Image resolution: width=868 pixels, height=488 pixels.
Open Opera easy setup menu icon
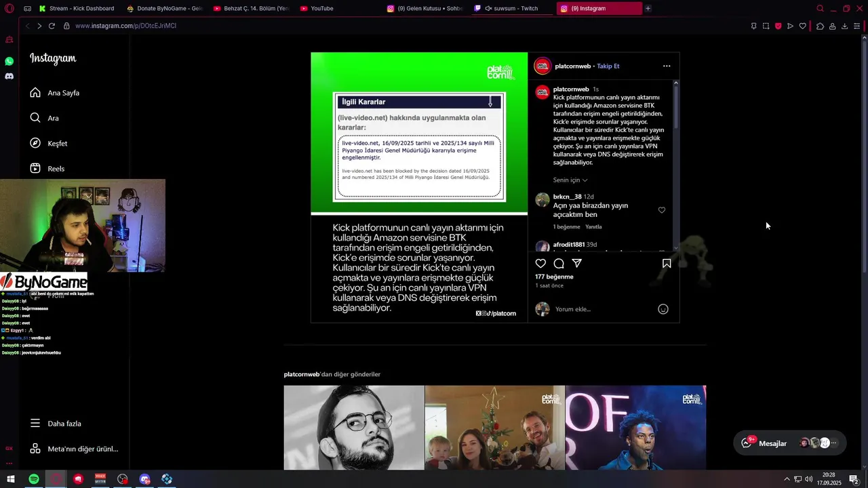857,26
